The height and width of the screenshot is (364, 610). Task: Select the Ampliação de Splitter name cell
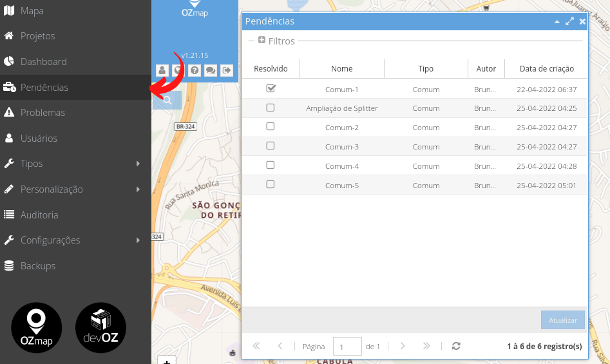tap(342, 108)
